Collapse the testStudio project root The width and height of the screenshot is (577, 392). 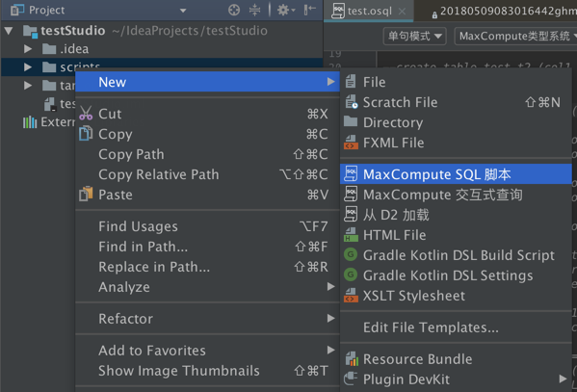[9, 31]
